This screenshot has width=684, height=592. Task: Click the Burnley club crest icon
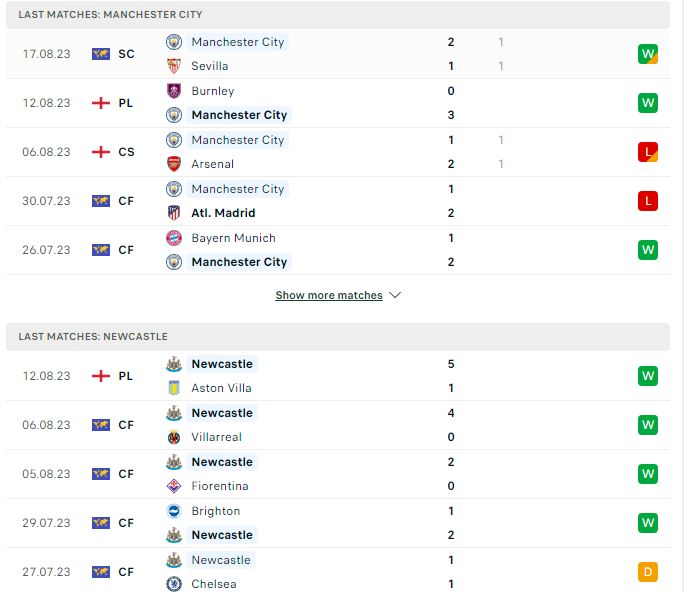pyautogui.click(x=174, y=91)
